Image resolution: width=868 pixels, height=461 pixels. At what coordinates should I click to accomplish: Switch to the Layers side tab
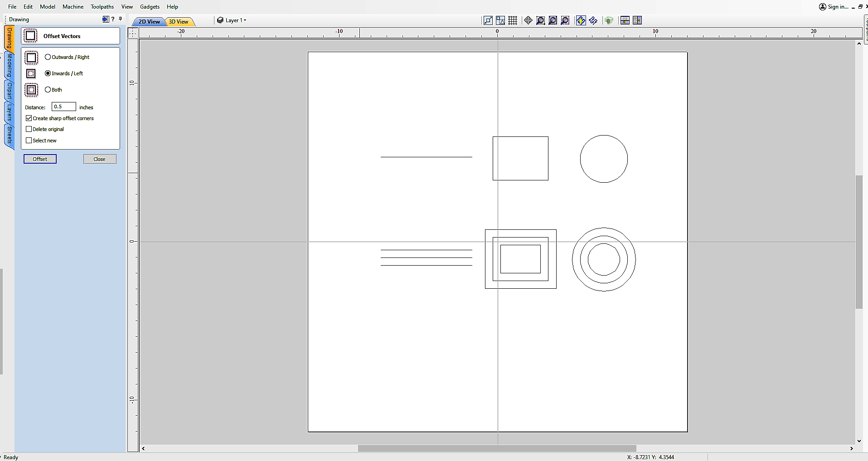coord(8,112)
